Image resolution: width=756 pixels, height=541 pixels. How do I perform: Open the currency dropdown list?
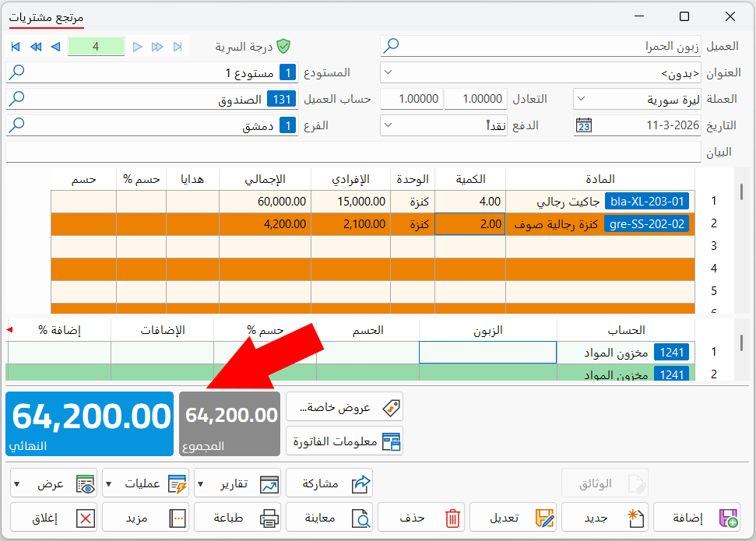point(581,99)
